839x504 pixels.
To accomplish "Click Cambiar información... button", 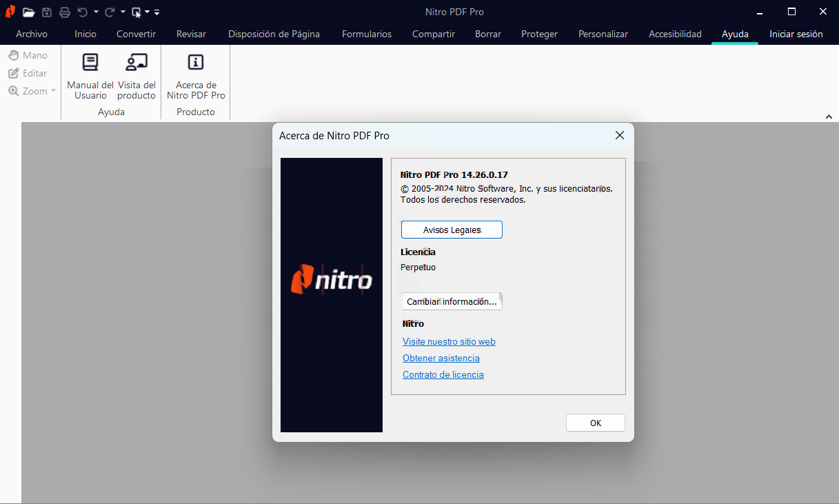I will [452, 301].
